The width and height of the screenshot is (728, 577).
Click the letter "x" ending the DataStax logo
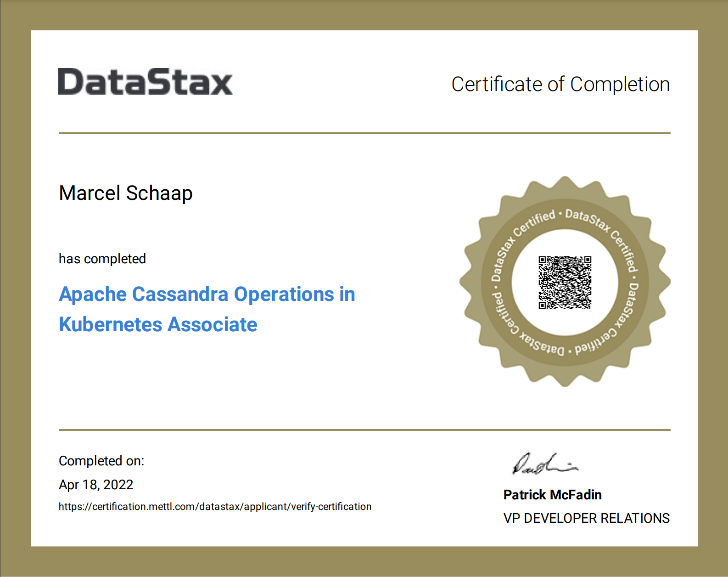(x=221, y=84)
